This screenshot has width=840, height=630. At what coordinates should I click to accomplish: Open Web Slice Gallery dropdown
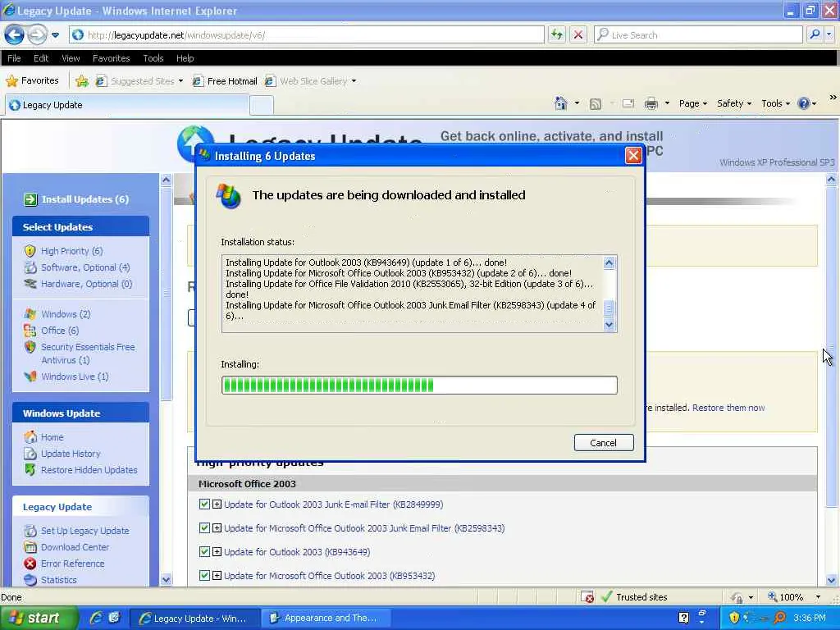(311, 81)
